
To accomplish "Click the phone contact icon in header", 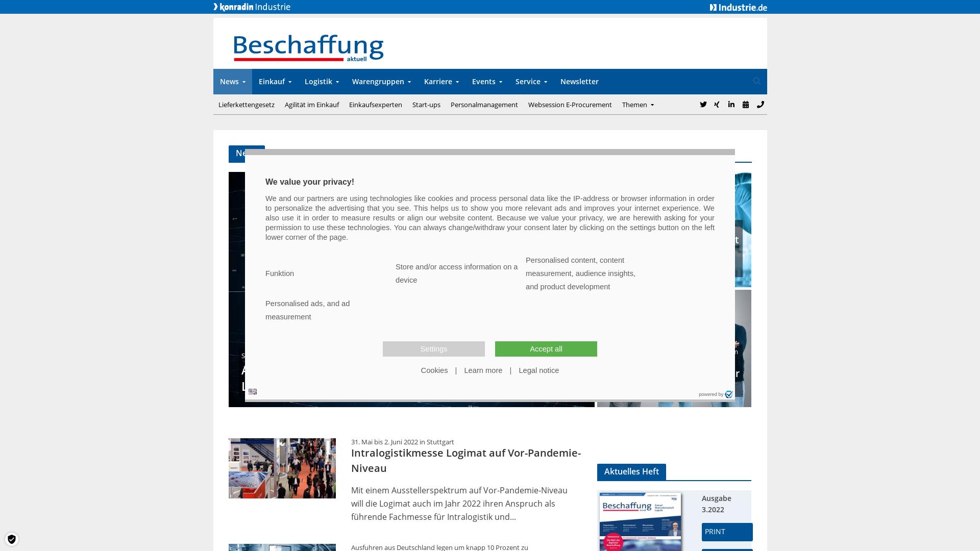I will tap(760, 104).
